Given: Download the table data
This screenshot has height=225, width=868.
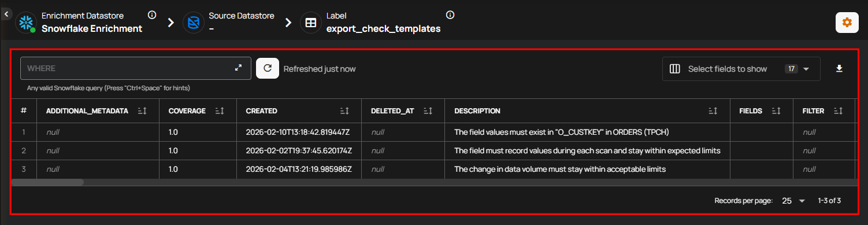Looking at the screenshot, I should click(839, 69).
